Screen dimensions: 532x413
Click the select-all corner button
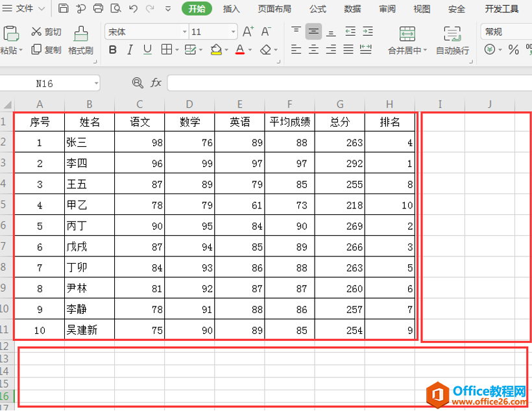[6, 105]
